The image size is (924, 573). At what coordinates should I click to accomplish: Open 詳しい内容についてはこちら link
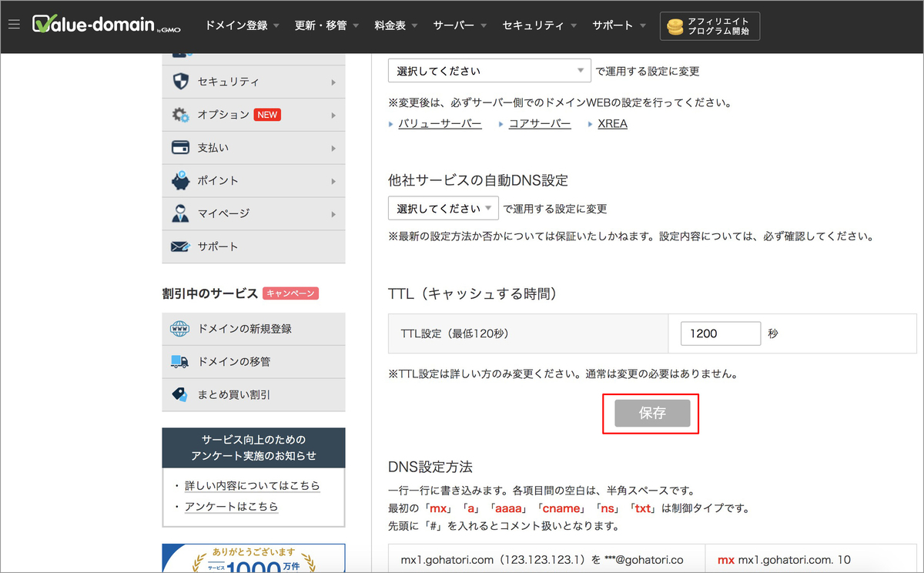point(252,486)
